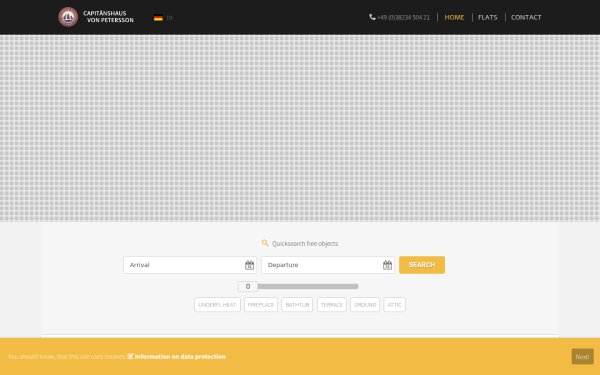This screenshot has width=600, height=375.
Task: Toggle the ATTIC filter
Action: [x=395, y=305]
